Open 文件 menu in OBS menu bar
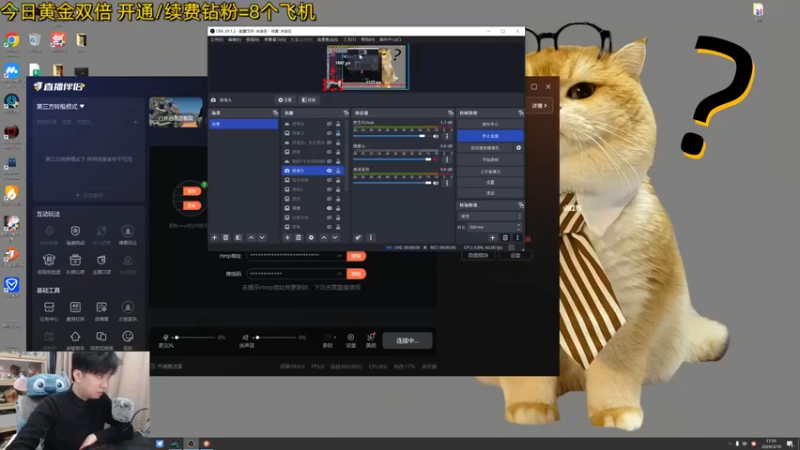The image size is (800, 450). point(216,39)
